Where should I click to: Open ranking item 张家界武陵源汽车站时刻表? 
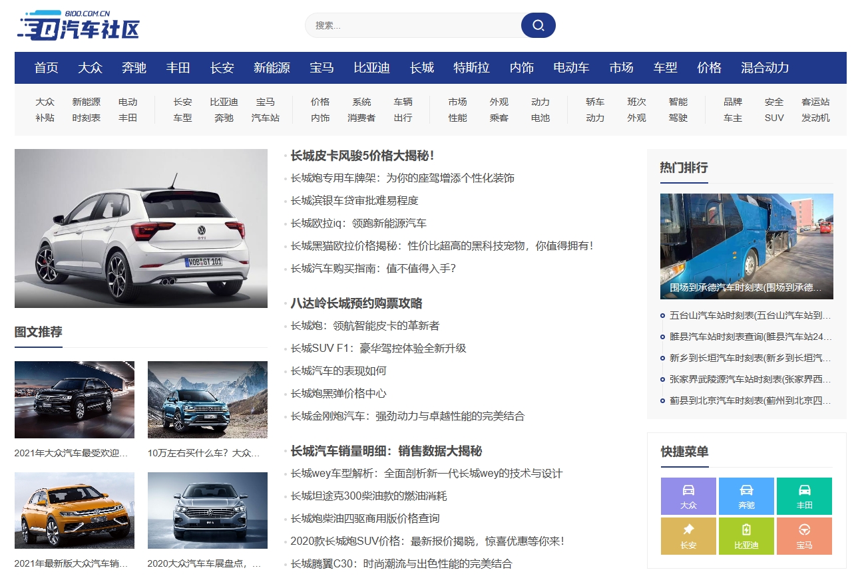point(750,379)
